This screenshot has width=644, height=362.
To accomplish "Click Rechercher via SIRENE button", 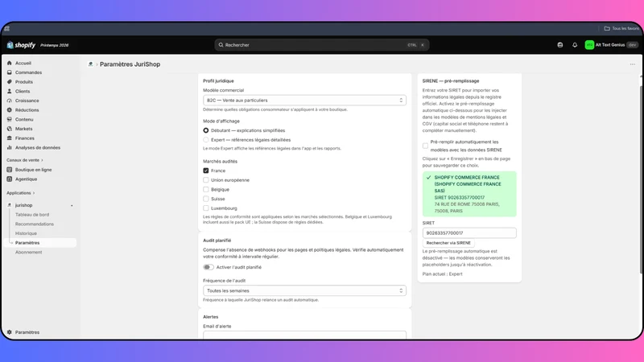I will tap(448, 243).
